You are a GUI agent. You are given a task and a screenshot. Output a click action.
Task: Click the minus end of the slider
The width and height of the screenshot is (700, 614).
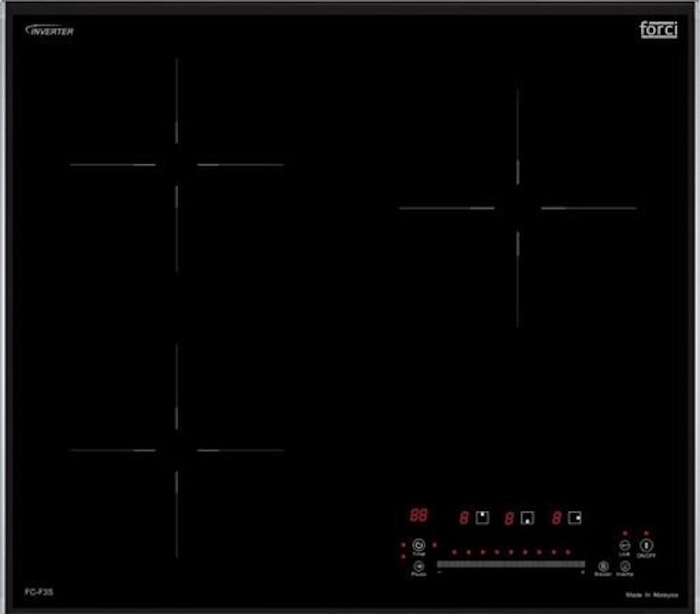coord(439,573)
